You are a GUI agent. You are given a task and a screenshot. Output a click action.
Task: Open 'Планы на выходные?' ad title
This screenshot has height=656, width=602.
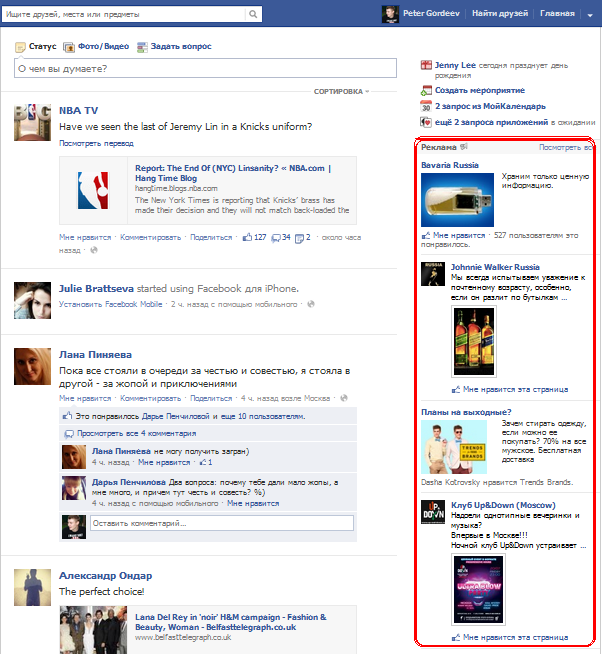pyautogui.click(x=466, y=413)
